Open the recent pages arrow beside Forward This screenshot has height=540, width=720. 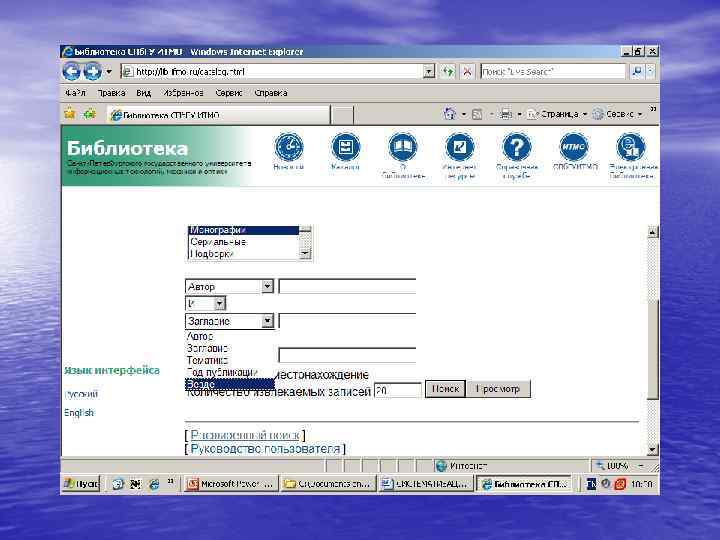[x=109, y=72]
